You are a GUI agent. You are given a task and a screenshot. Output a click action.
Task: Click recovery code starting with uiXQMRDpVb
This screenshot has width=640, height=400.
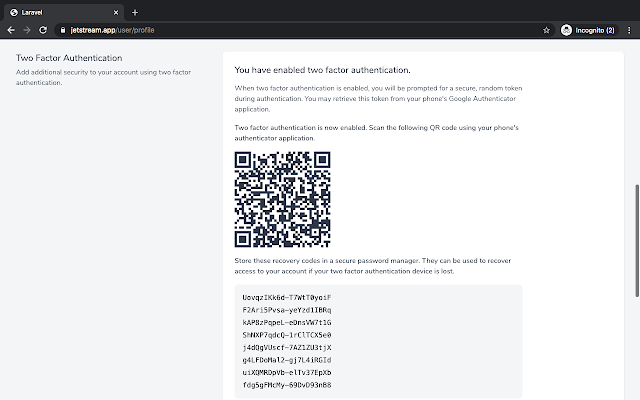(x=287, y=373)
